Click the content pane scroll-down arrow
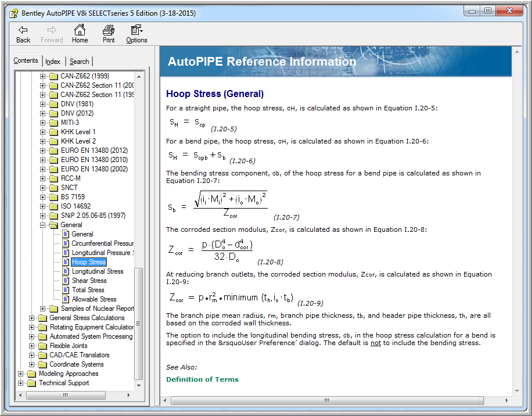 (x=517, y=391)
